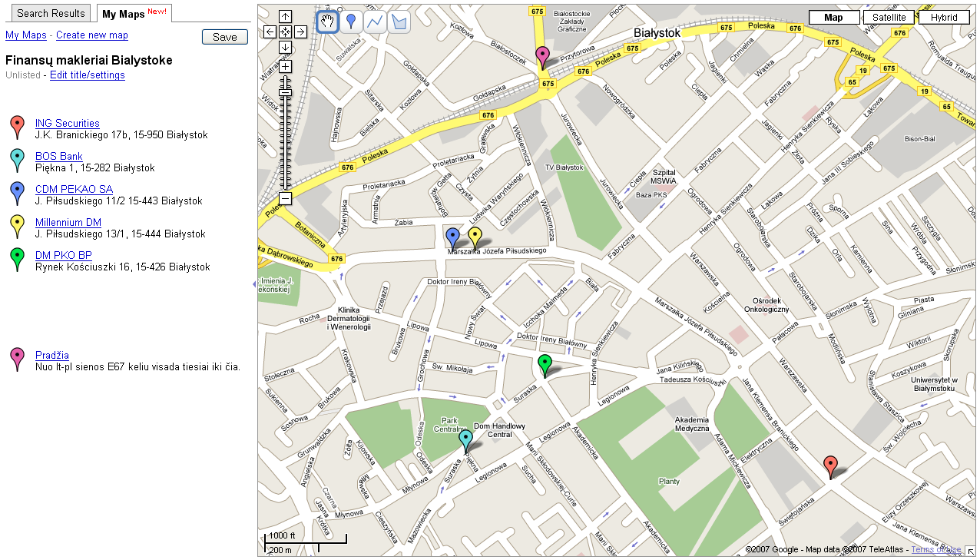Open the My Maps link
The image size is (980, 560).
tap(26, 35)
